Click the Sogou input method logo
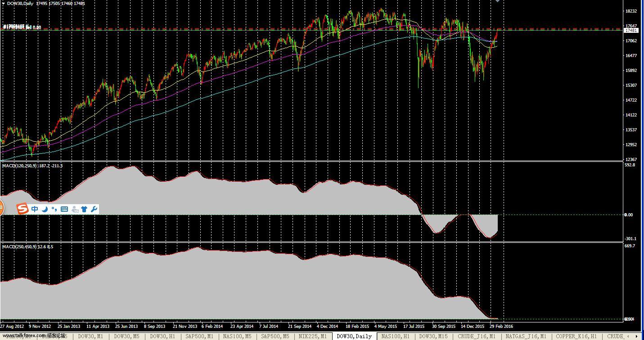The height and width of the screenshot is (340, 644). click(22, 209)
